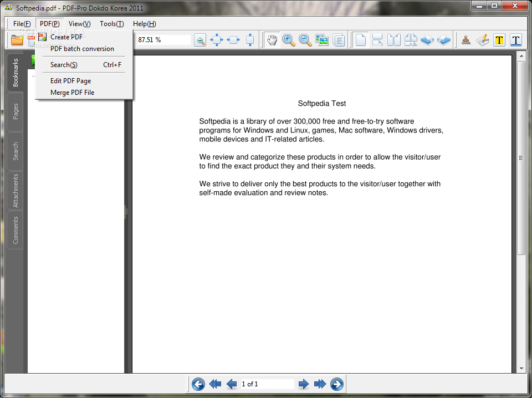
Task: Click the vertical scrollbar thumb
Action: click(521, 158)
